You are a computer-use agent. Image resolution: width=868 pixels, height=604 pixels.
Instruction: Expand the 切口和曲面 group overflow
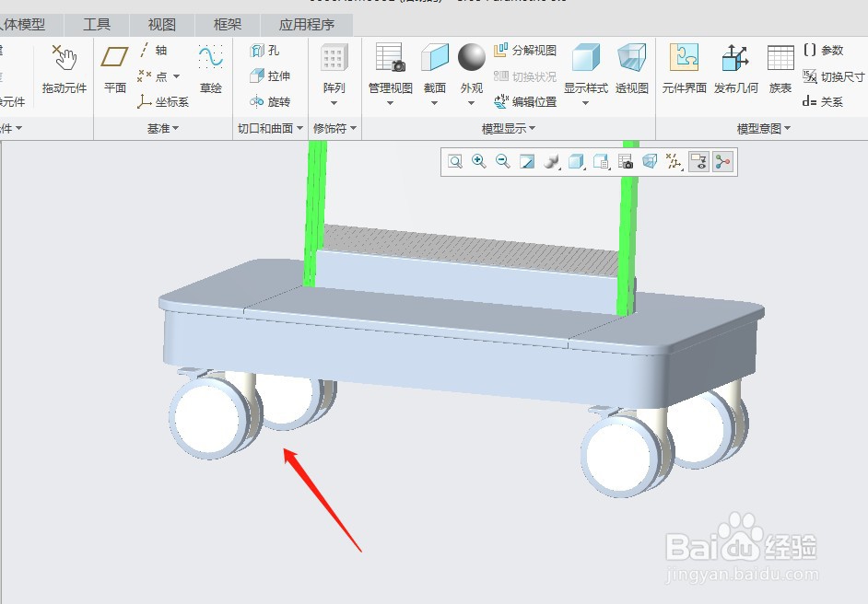tap(271, 128)
